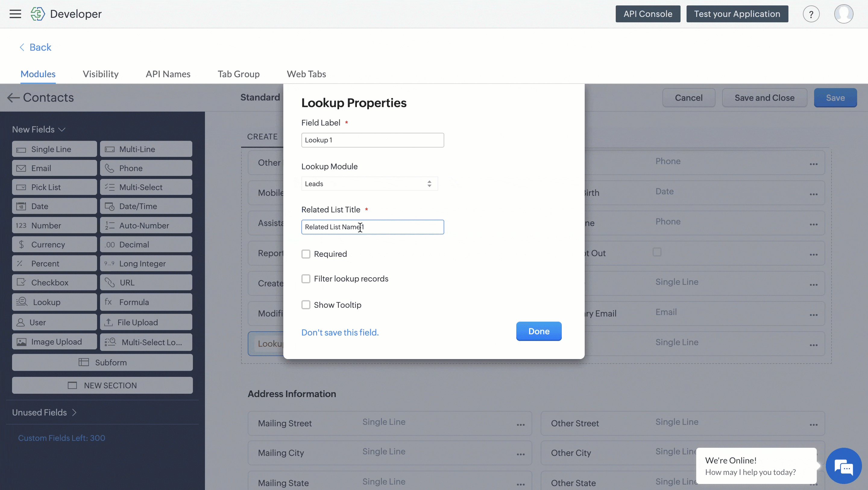Check Filter lookup records option
The width and height of the screenshot is (868, 490).
click(x=306, y=279)
